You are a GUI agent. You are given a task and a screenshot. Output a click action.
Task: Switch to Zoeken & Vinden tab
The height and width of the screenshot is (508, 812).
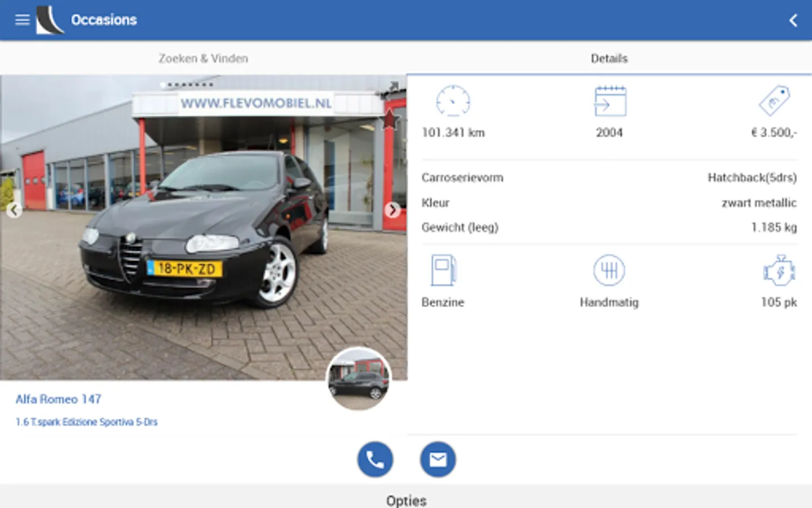pyautogui.click(x=203, y=58)
